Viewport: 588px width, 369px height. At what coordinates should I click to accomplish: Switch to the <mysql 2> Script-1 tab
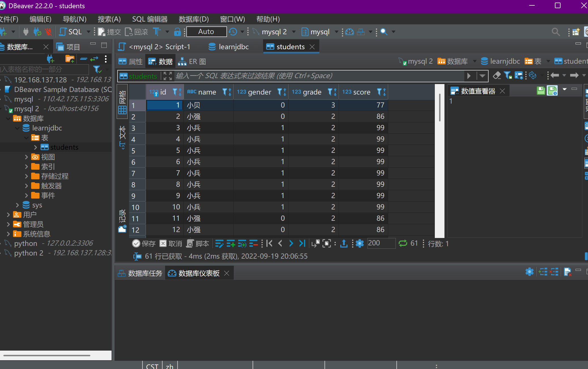[x=155, y=47]
